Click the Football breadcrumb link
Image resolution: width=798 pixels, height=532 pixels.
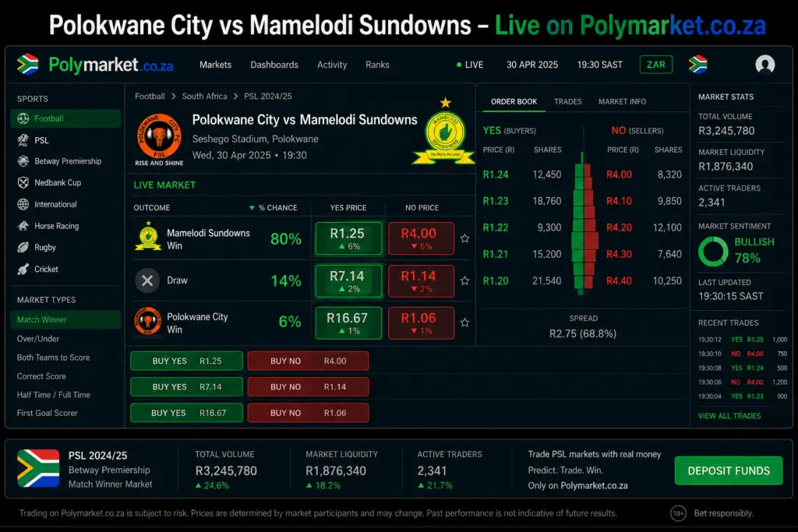pos(150,96)
